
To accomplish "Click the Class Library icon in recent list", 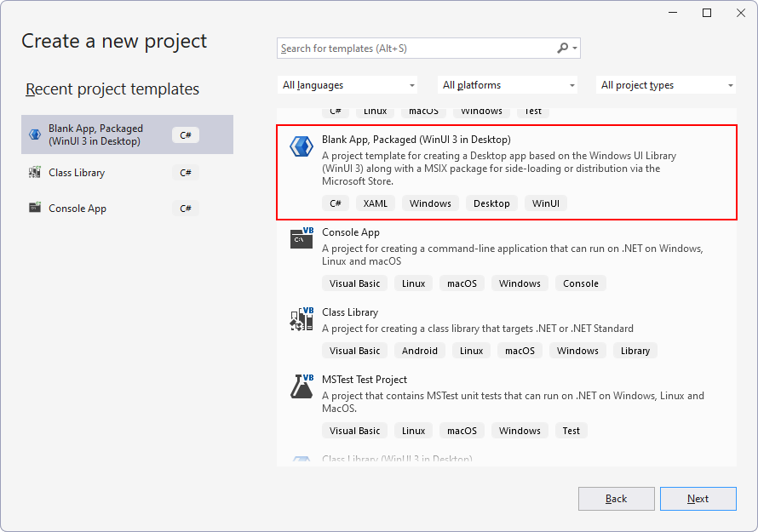I will pyautogui.click(x=34, y=173).
